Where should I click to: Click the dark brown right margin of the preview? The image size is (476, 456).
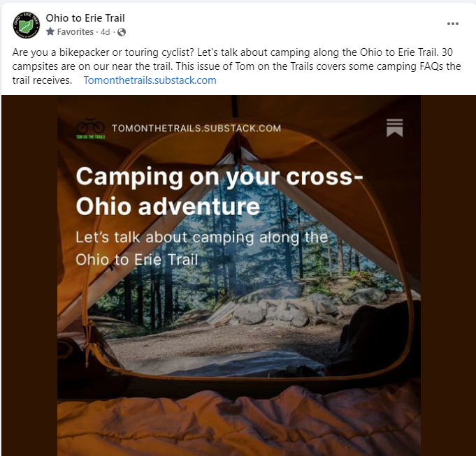click(x=448, y=275)
